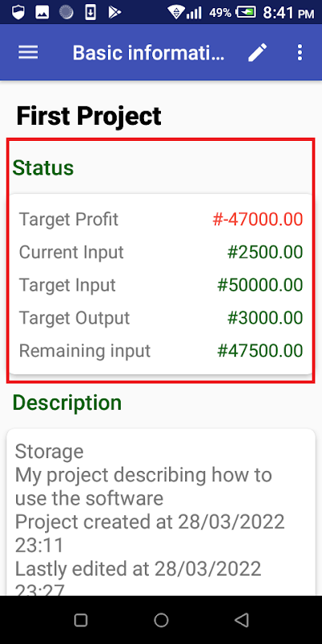Tap the Description section heading

[x=68, y=402]
